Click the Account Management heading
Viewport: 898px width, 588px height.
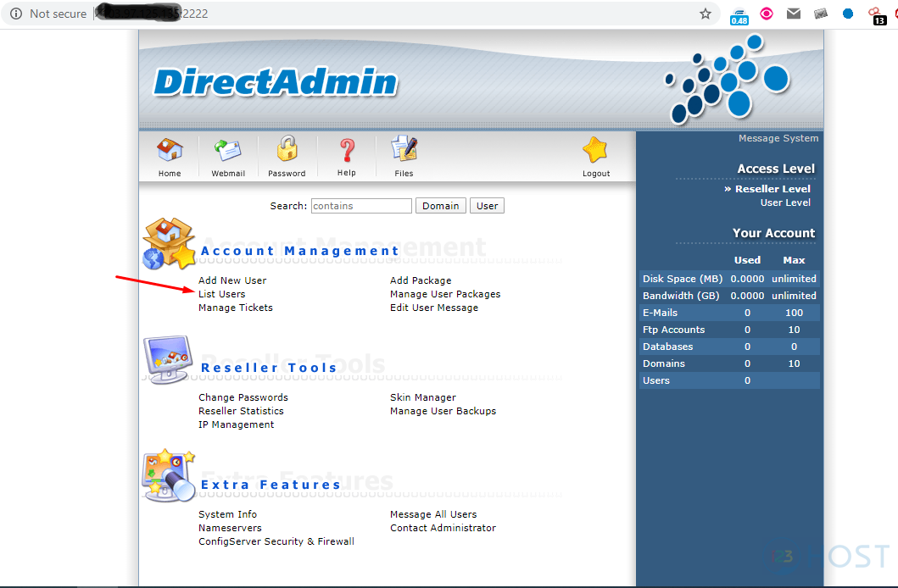[x=299, y=251]
